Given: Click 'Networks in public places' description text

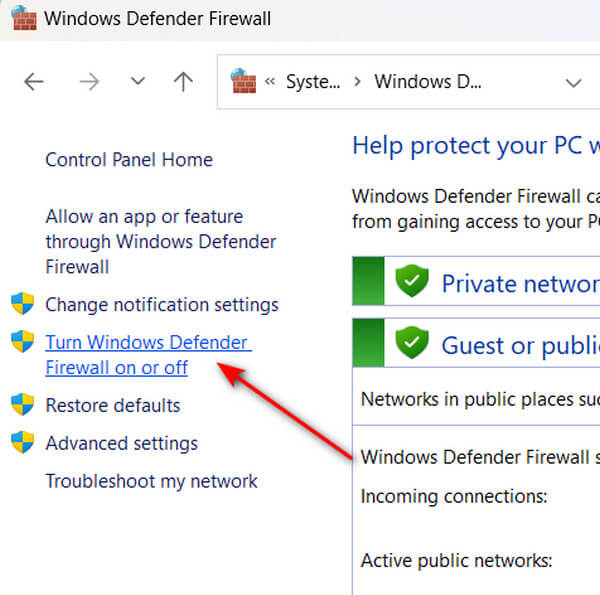Looking at the screenshot, I should [x=480, y=399].
